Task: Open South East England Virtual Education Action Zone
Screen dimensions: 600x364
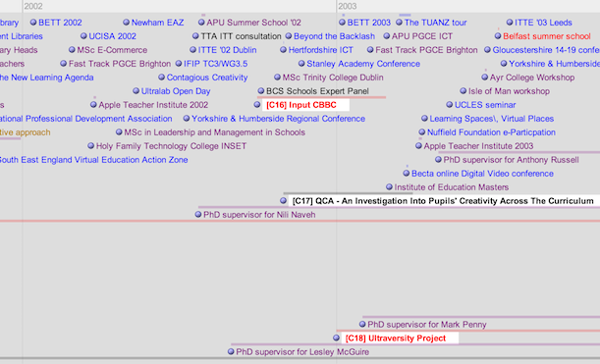Action: [x=93, y=160]
